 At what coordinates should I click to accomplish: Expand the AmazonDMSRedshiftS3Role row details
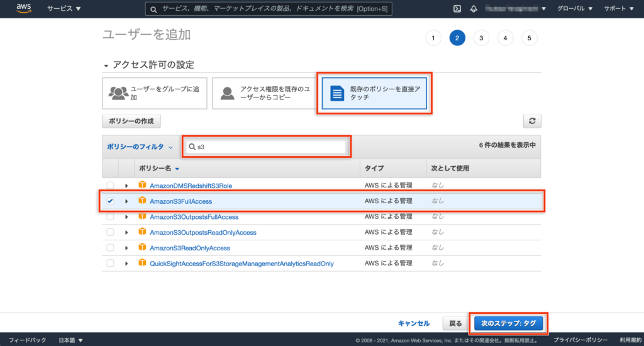126,186
